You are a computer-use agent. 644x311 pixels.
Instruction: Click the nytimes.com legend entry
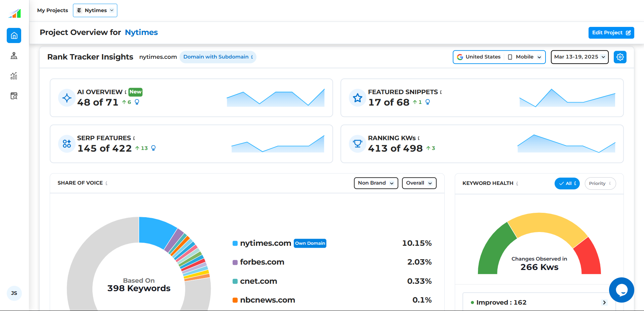(x=266, y=243)
